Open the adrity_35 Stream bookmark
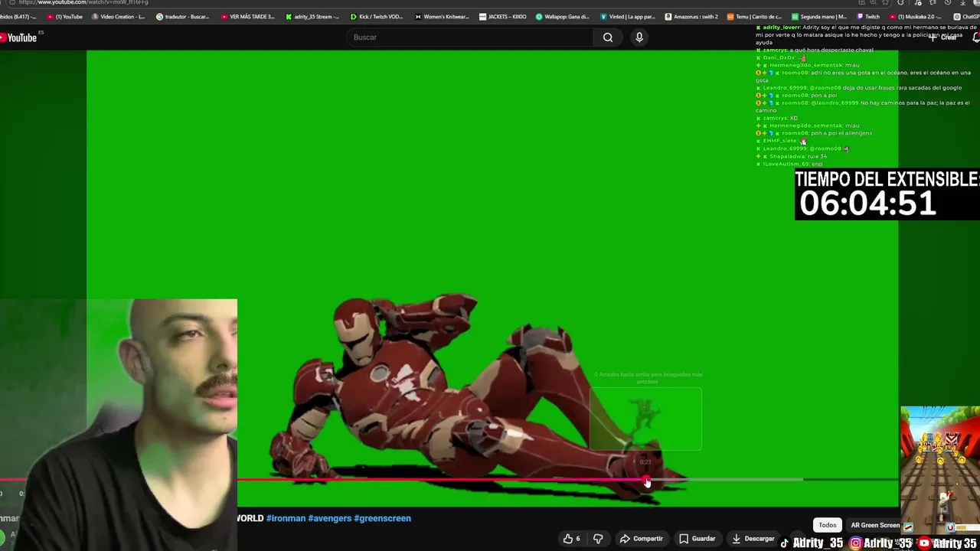 [x=312, y=16]
